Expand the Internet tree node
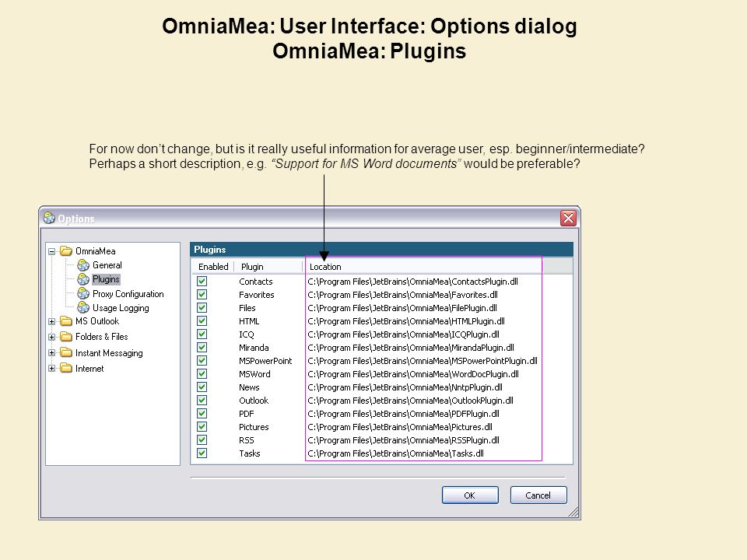 pos(52,368)
